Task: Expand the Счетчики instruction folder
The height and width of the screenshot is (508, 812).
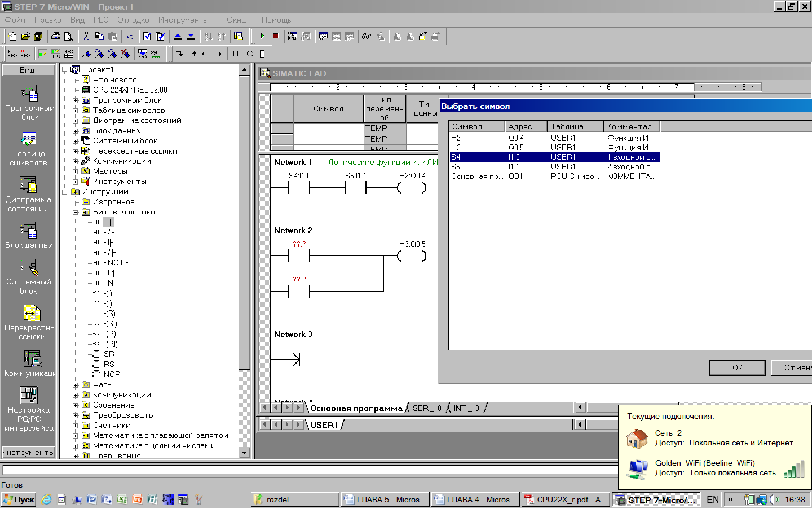Action: (x=75, y=426)
